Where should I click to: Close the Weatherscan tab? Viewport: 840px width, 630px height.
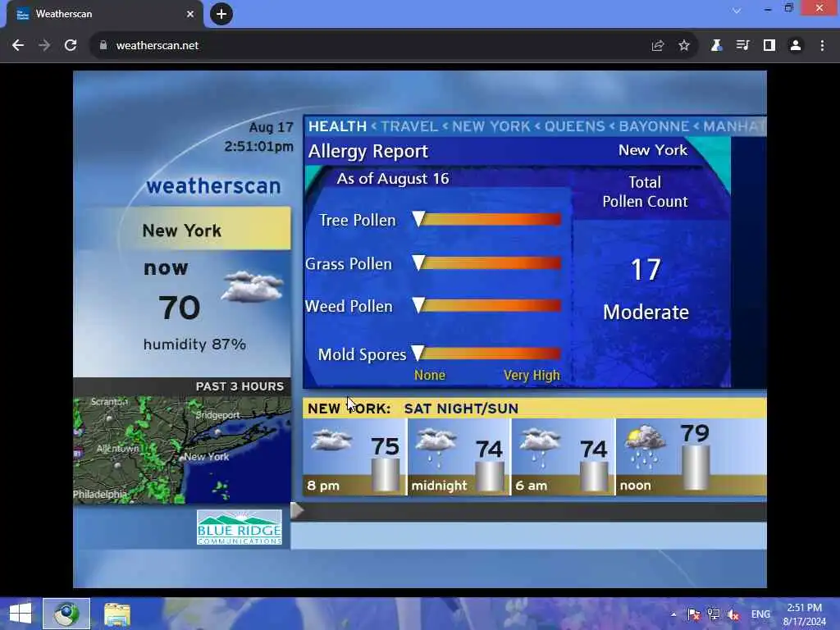pos(190,14)
